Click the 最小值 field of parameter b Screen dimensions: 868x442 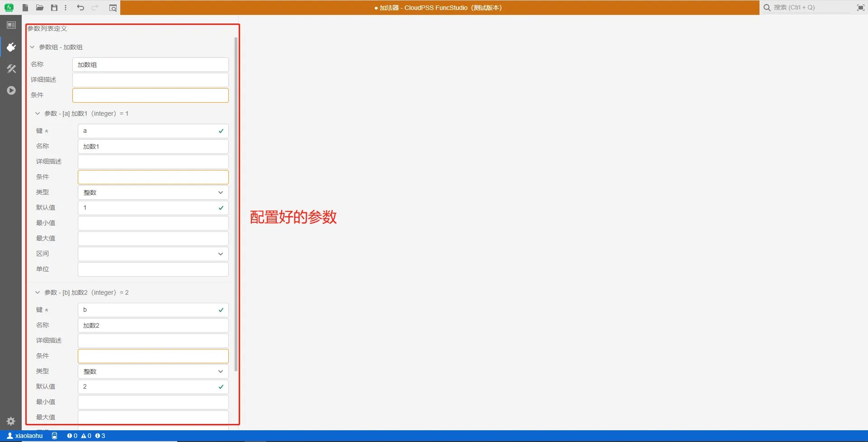153,402
